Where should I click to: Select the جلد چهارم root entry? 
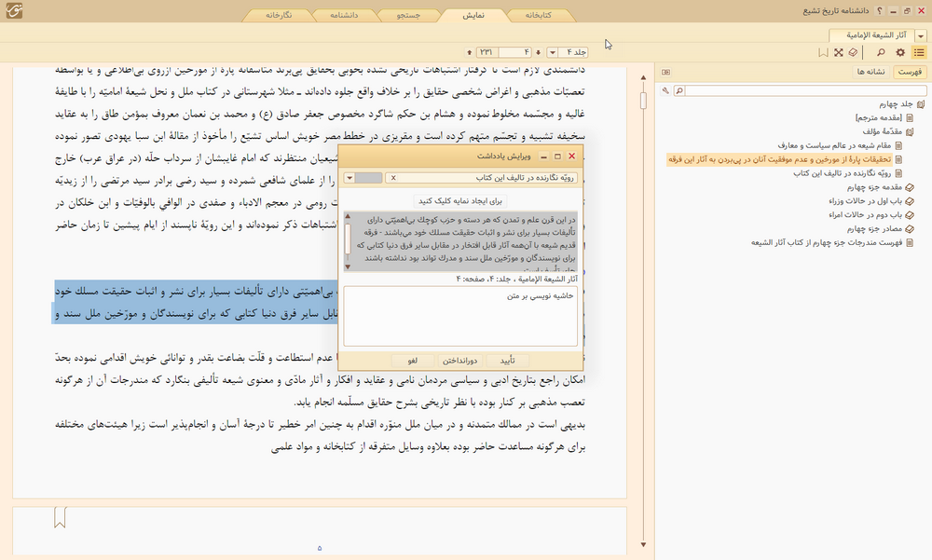[896, 104]
